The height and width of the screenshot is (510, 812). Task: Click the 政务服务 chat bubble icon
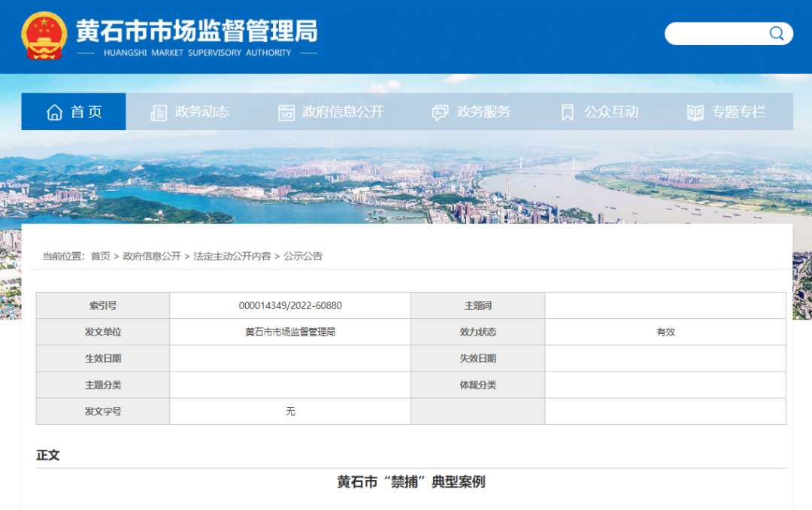440,113
